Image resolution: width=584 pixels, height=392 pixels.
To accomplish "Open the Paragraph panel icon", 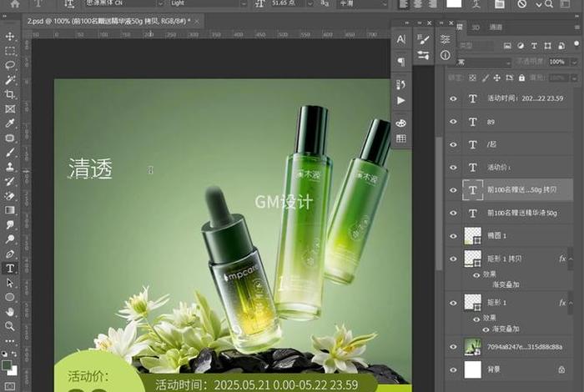I will [x=401, y=61].
